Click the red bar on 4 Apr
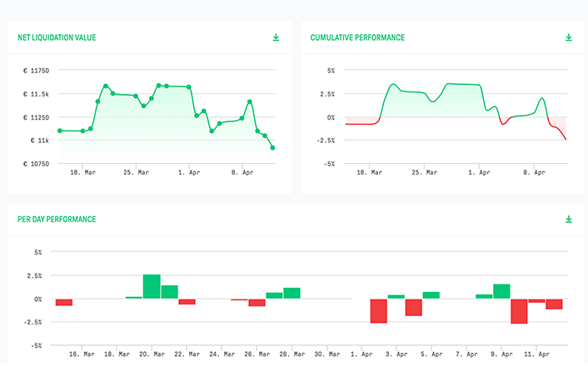This screenshot has width=588, height=366. click(414, 307)
